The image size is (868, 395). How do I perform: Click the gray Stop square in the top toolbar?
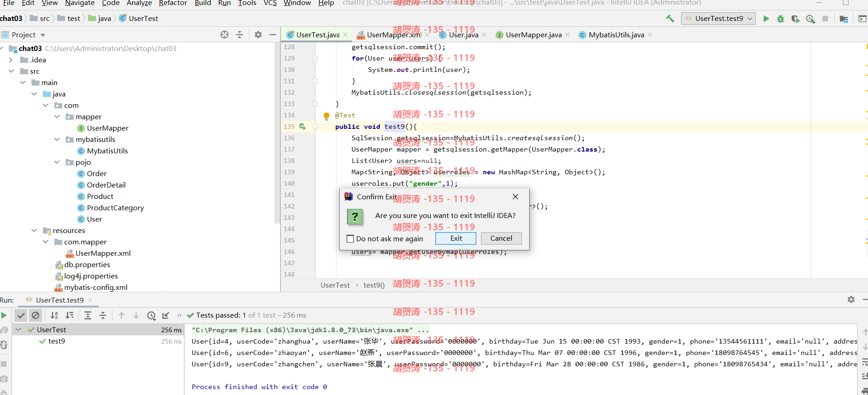pos(825,19)
